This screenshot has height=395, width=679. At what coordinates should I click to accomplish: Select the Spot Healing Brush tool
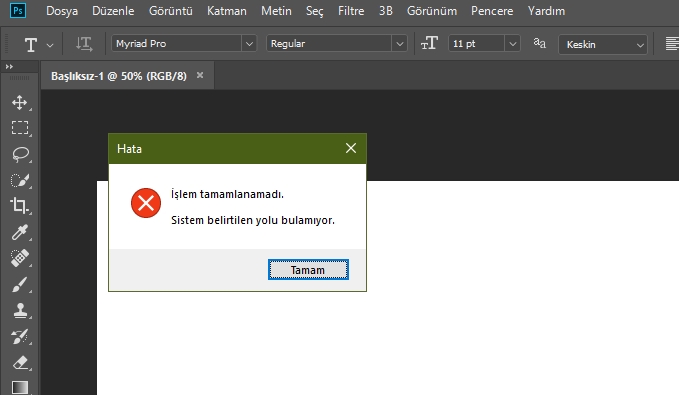(x=19, y=258)
